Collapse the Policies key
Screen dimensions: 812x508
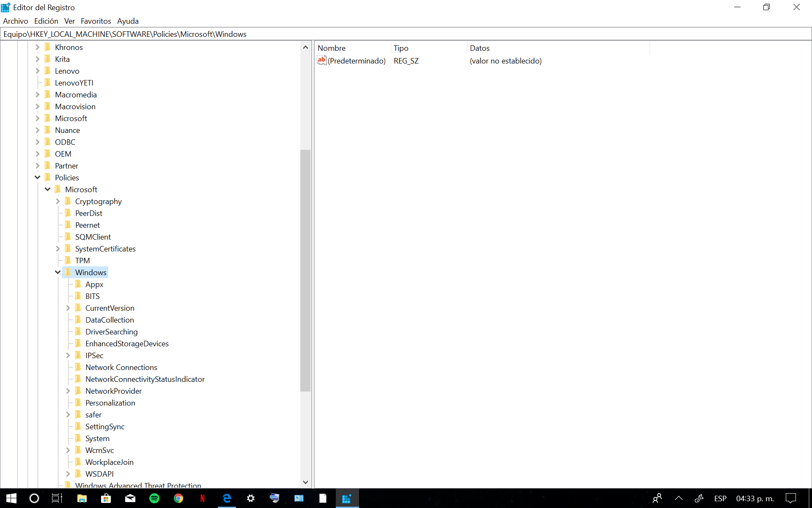[38, 177]
